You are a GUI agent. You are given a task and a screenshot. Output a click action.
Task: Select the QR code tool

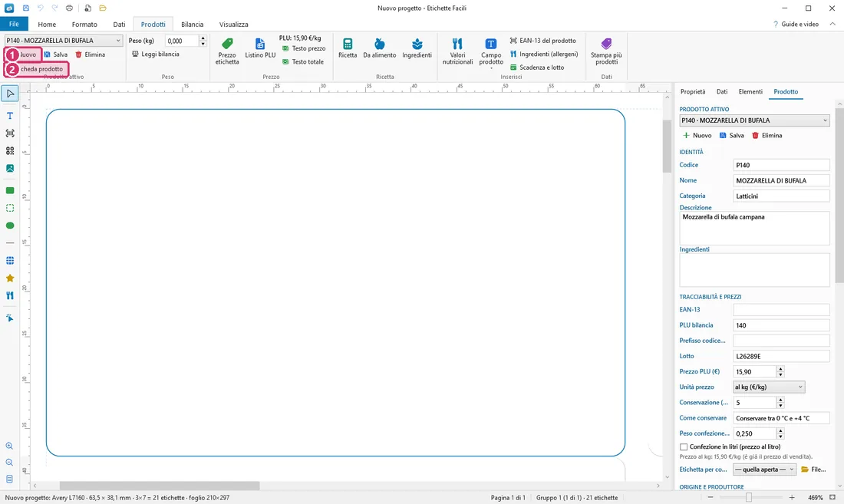point(10,151)
